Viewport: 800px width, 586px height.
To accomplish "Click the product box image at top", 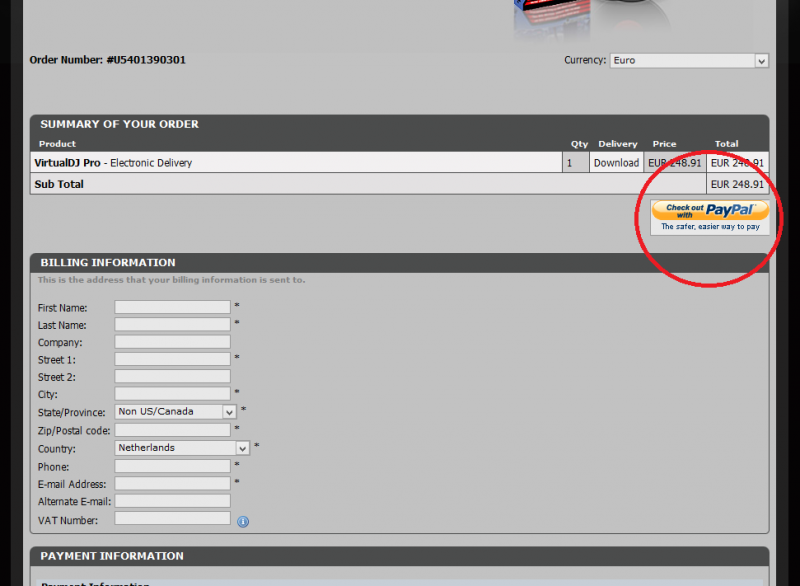I will pyautogui.click(x=552, y=20).
